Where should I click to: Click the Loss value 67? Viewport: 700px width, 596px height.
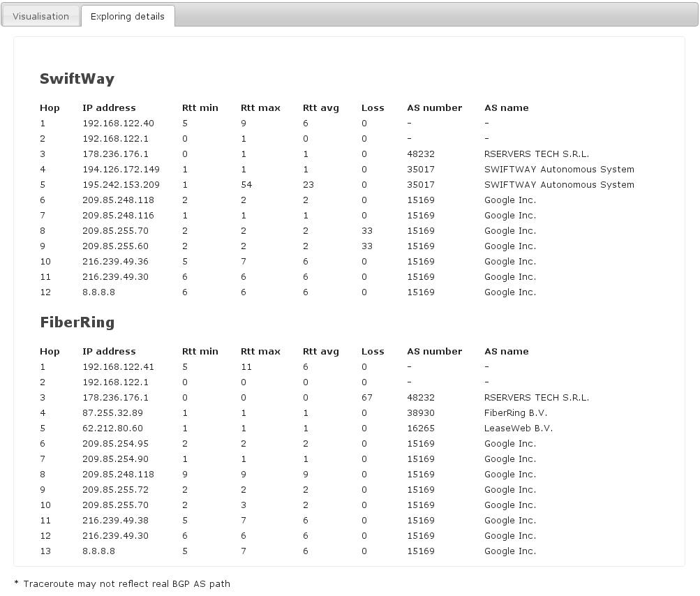point(367,398)
